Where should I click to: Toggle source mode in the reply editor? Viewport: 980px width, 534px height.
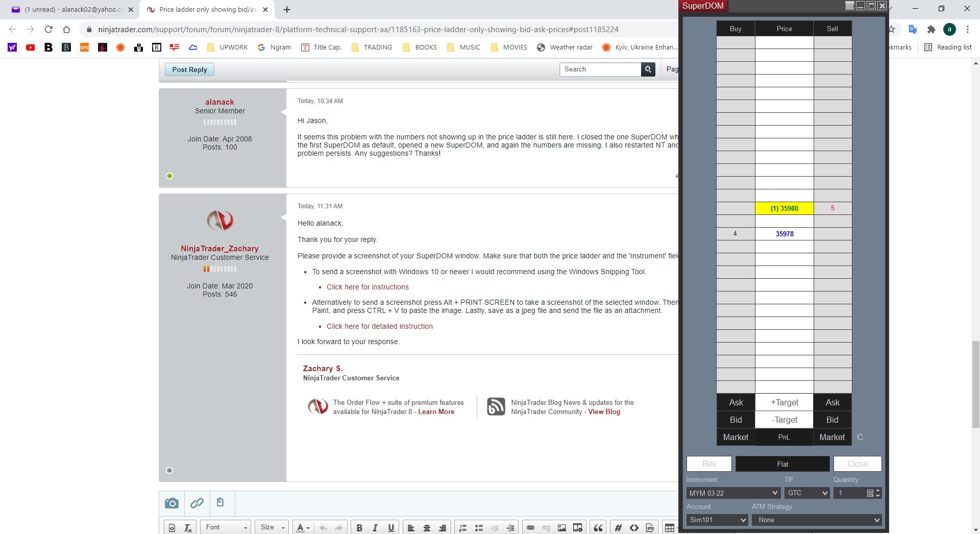coord(172,528)
